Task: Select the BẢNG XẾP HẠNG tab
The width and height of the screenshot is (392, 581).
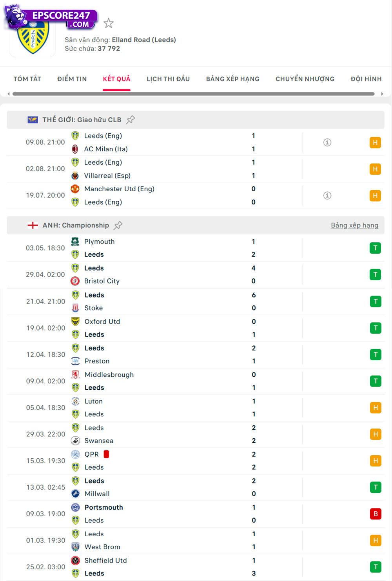Action: [x=232, y=79]
